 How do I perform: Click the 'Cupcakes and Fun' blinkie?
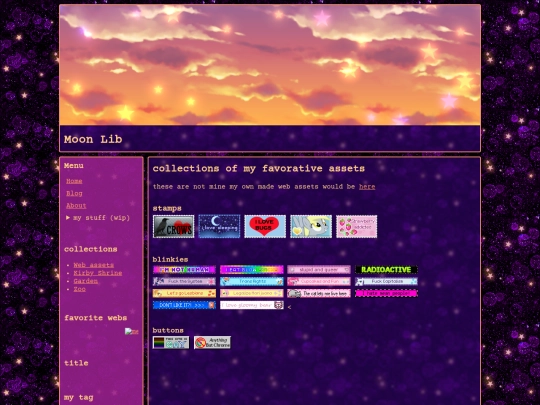319,281
